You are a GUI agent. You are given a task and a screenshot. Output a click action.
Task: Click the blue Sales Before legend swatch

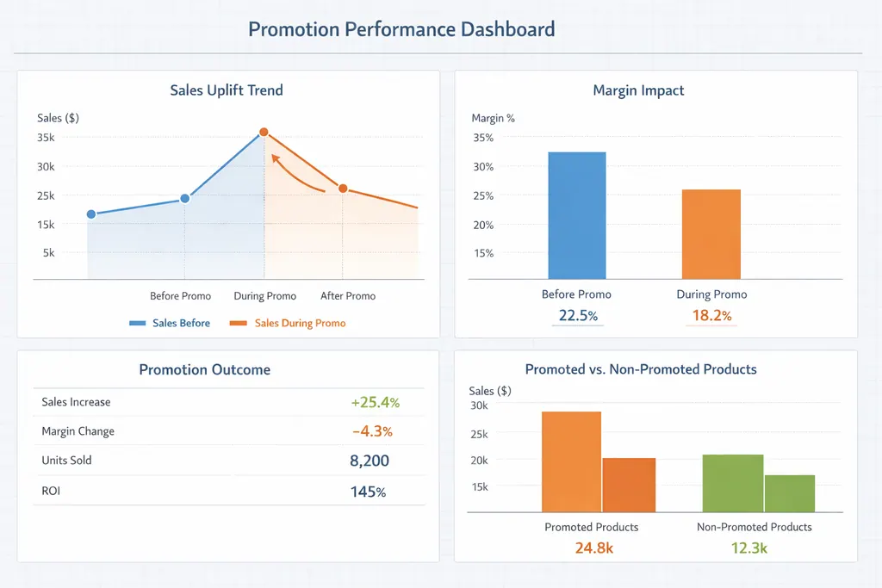tap(138, 324)
